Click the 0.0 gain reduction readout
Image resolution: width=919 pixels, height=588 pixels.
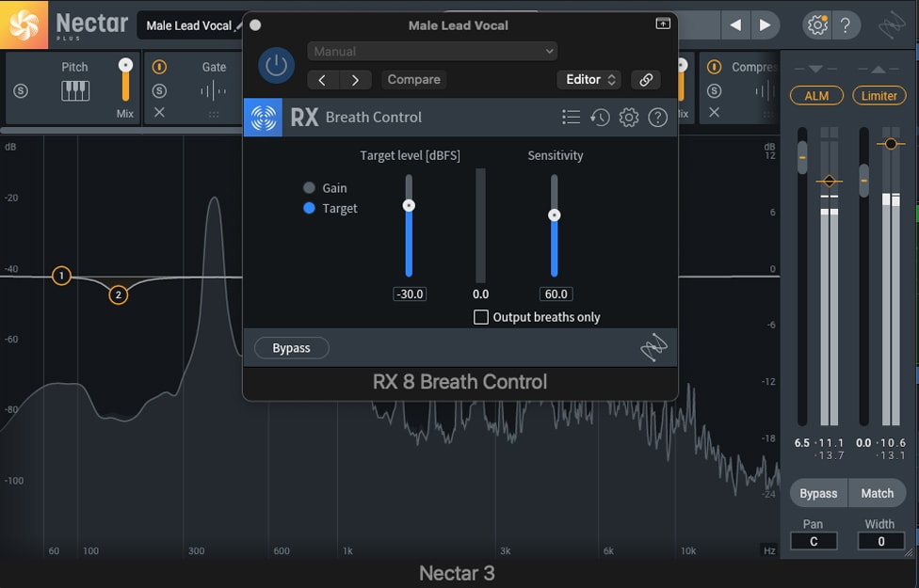(480, 294)
